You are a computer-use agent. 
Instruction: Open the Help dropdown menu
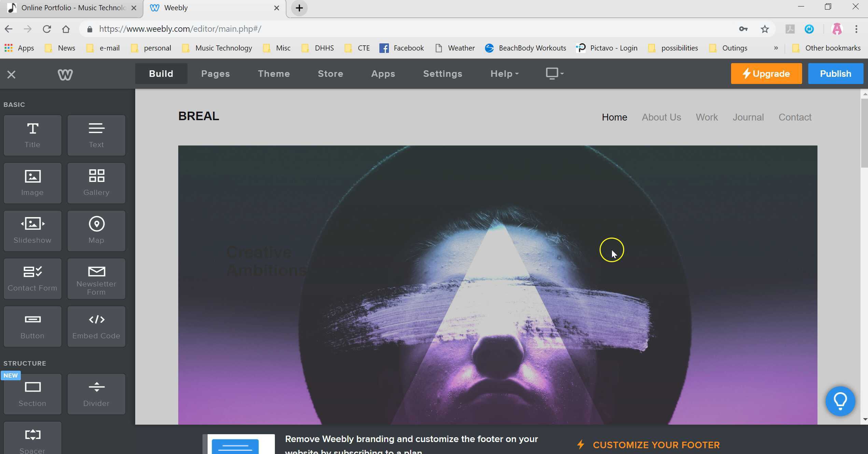click(504, 74)
